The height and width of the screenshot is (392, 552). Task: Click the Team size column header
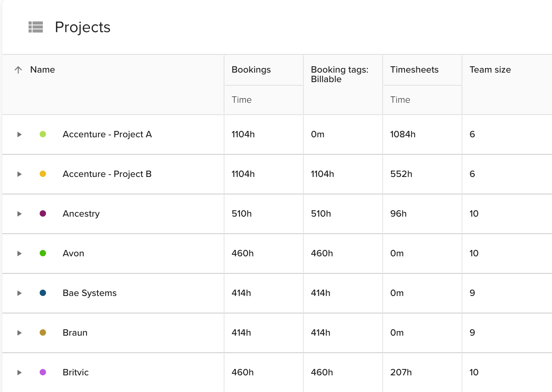point(490,70)
